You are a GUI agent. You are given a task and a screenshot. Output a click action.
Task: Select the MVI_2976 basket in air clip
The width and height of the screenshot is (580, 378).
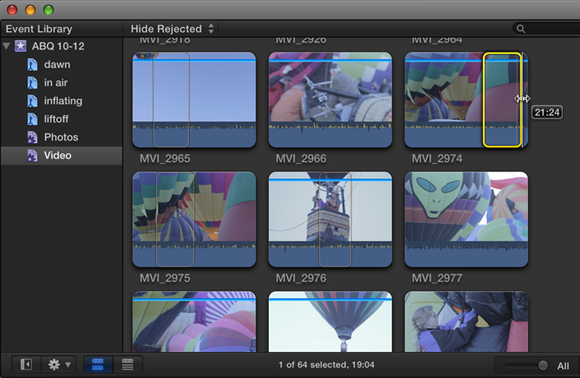(x=330, y=219)
